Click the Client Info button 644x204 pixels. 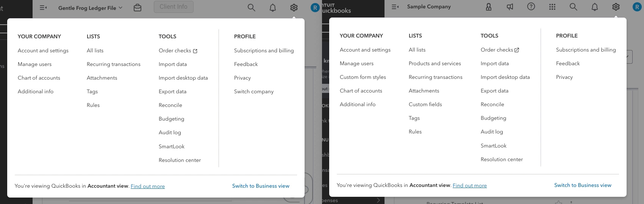click(174, 7)
